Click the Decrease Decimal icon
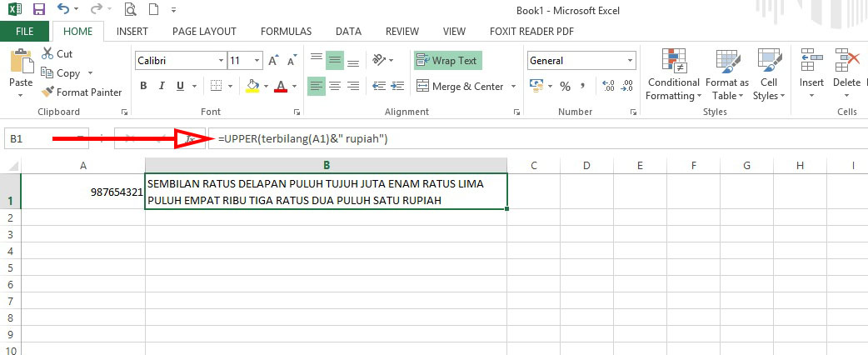Image resolution: width=868 pixels, height=355 pixels. coord(627,86)
